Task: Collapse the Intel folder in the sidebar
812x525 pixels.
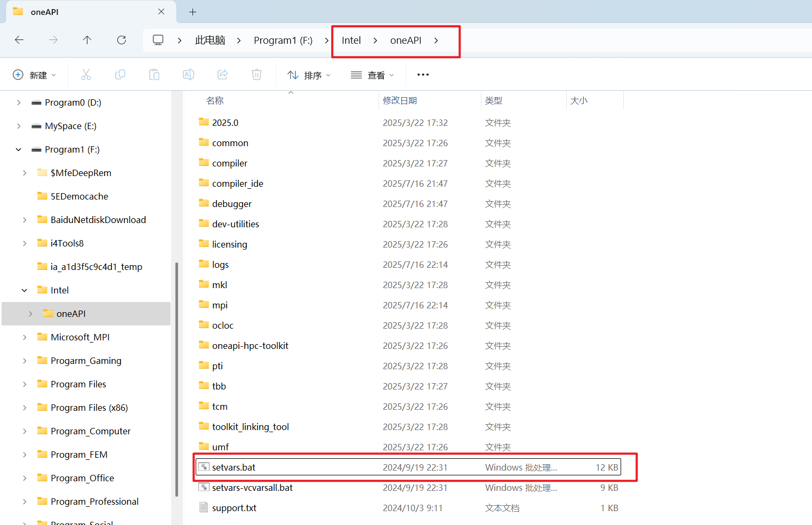Action: coord(24,290)
